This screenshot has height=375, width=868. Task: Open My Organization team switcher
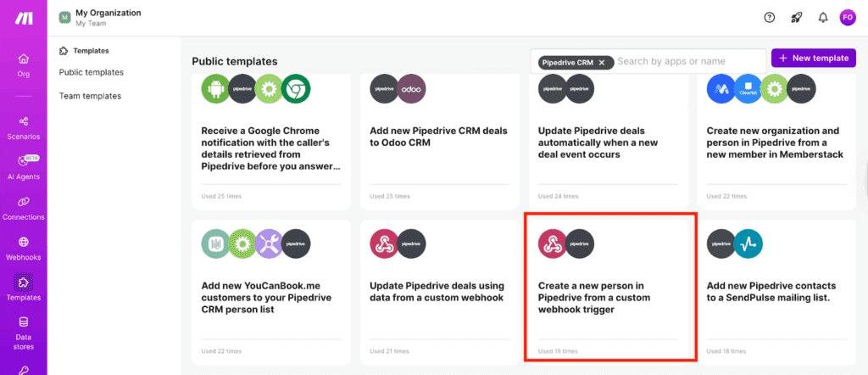[x=100, y=18]
